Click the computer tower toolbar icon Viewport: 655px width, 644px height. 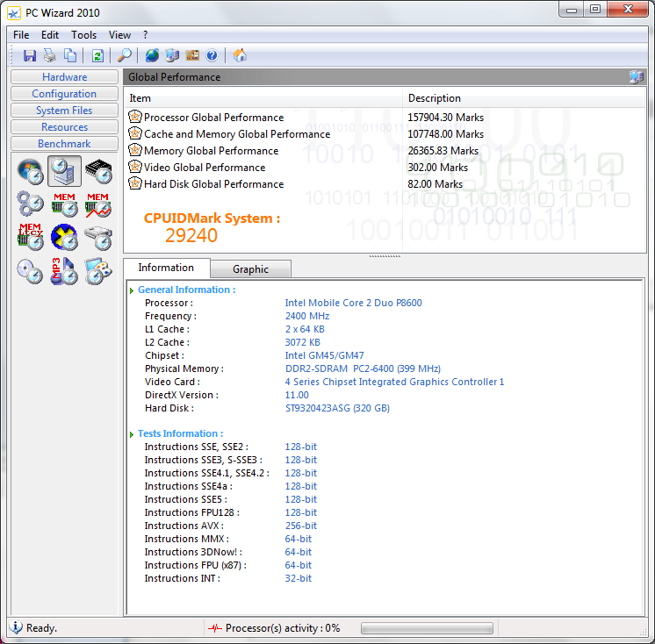point(172,55)
